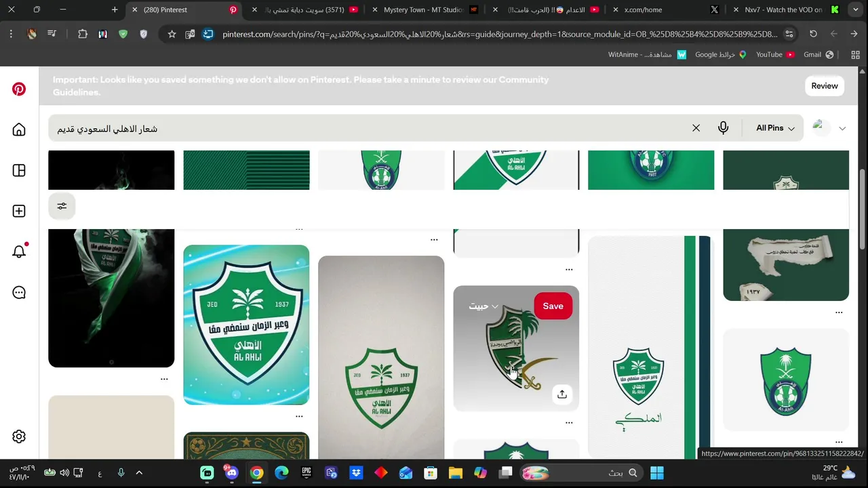868x488 pixels.
Task: Open the Windows Start menu
Action: tap(657, 472)
